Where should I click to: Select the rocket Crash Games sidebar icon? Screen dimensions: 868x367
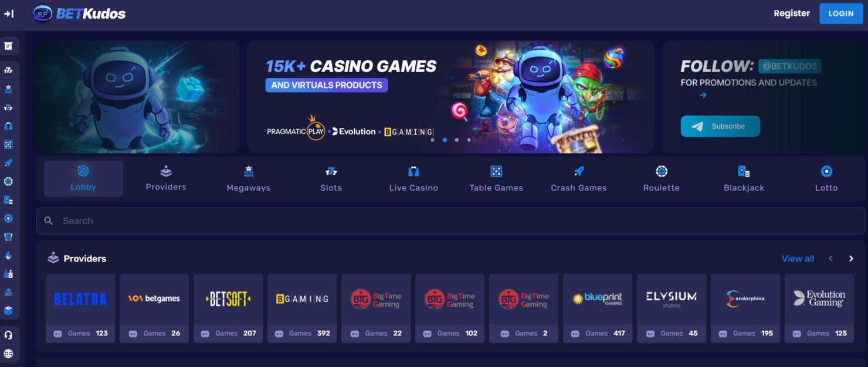tap(8, 163)
